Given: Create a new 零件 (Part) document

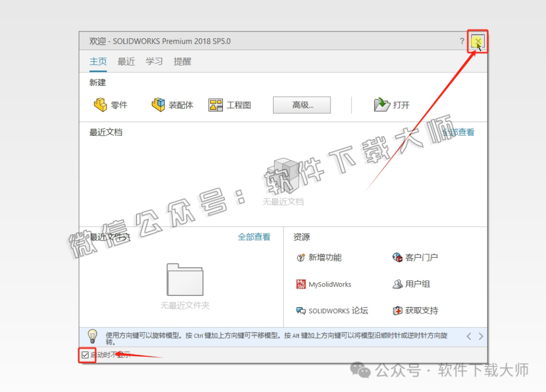Looking at the screenshot, I should coord(111,105).
